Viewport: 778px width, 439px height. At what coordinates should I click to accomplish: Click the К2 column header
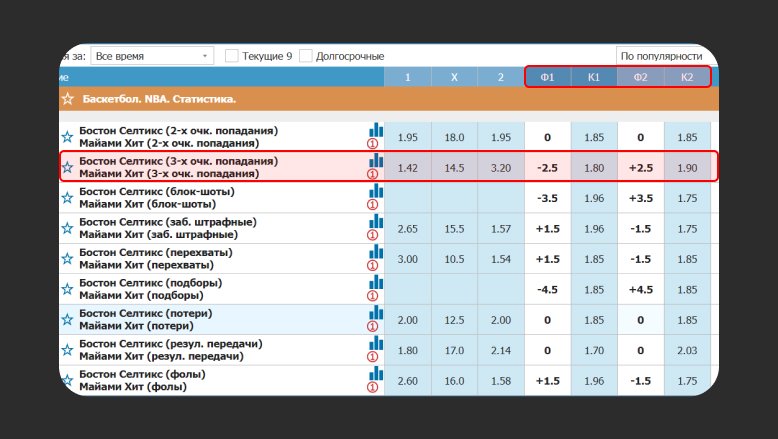coord(687,77)
